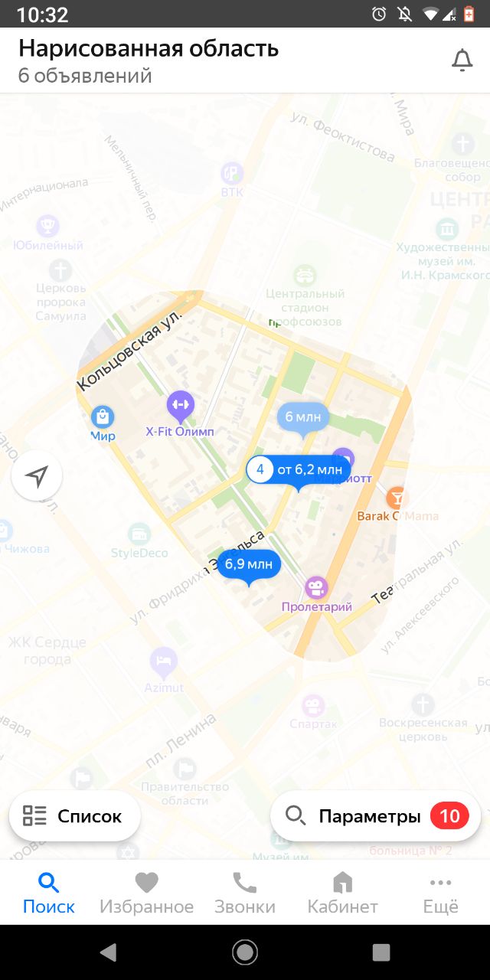Go to the Кабинет tab
This screenshot has width=490, height=980.
(x=343, y=893)
